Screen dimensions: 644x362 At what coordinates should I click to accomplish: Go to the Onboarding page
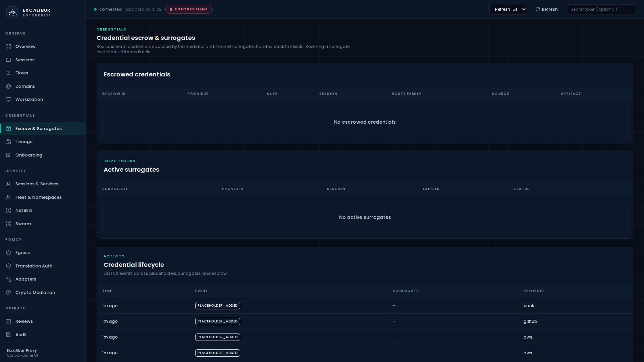click(x=29, y=155)
